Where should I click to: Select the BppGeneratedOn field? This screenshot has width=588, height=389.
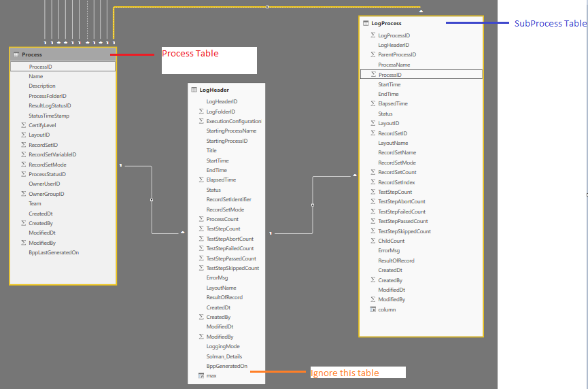tap(227, 366)
